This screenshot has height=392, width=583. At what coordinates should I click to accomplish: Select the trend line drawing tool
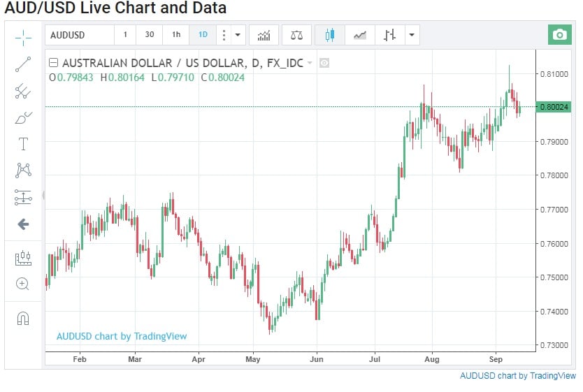[23, 64]
